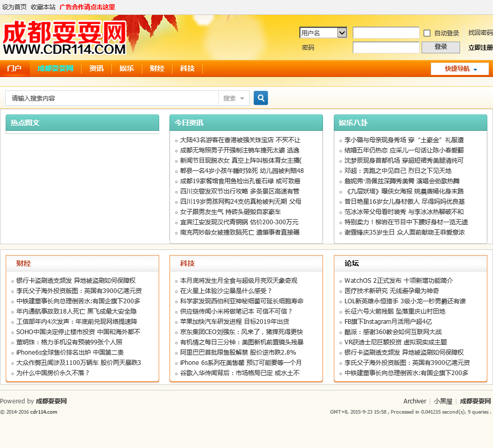The height and width of the screenshot is (448, 493).
Task: Click the 成都耍耍网 site logo
Action: (x=64, y=38)
